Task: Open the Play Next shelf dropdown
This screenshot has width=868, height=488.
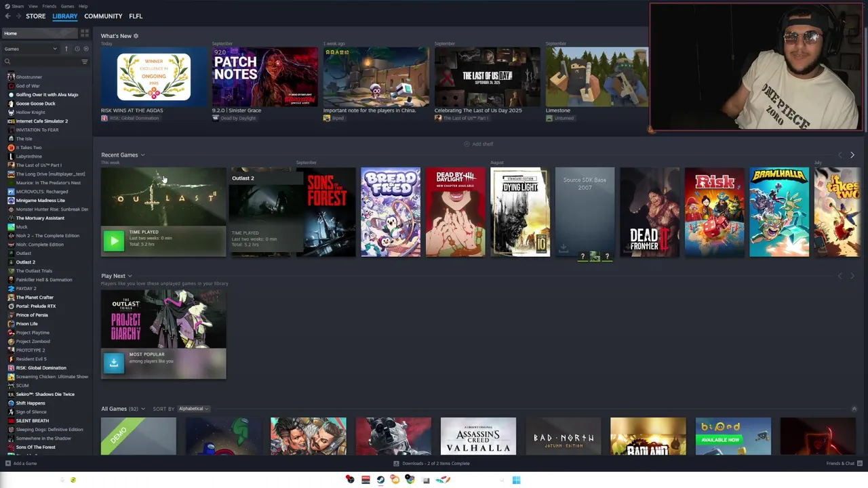Action: pos(130,277)
